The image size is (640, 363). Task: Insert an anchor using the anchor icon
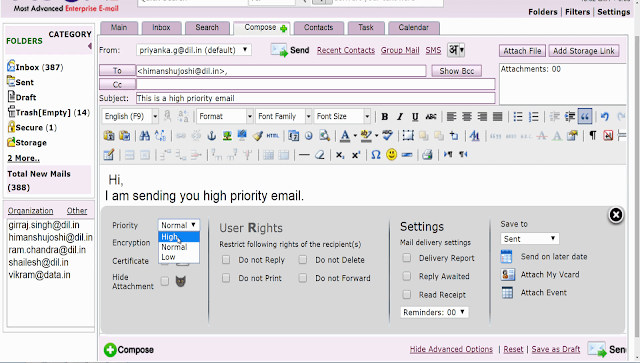[x=211, y=136]
